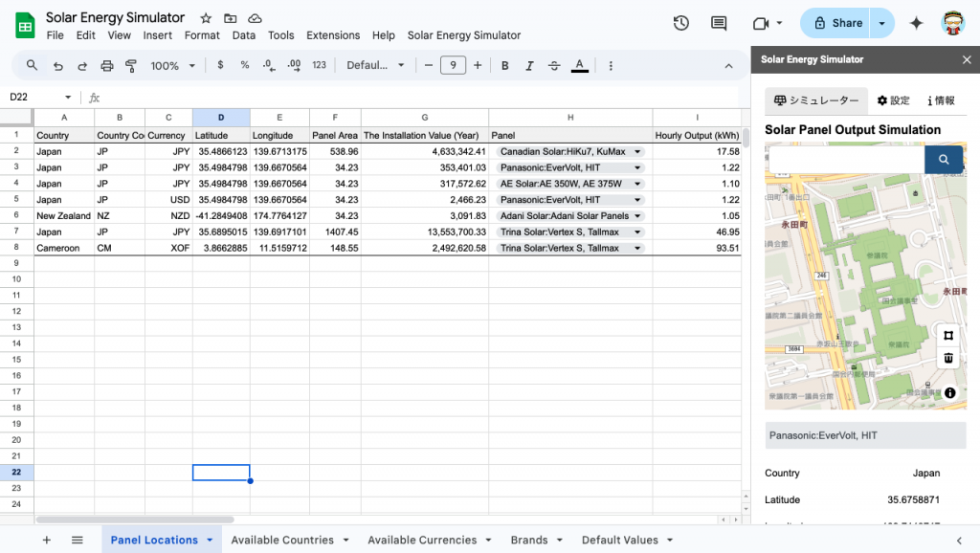Switch to the Brands sheet
The height and width of the screenshot is (553, 980).
click(528, 540)
